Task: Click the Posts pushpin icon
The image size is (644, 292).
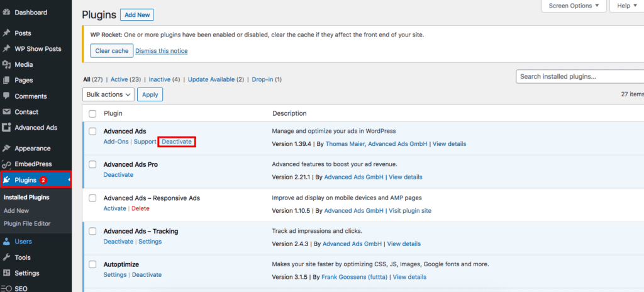Action: [x=6, y=33]
